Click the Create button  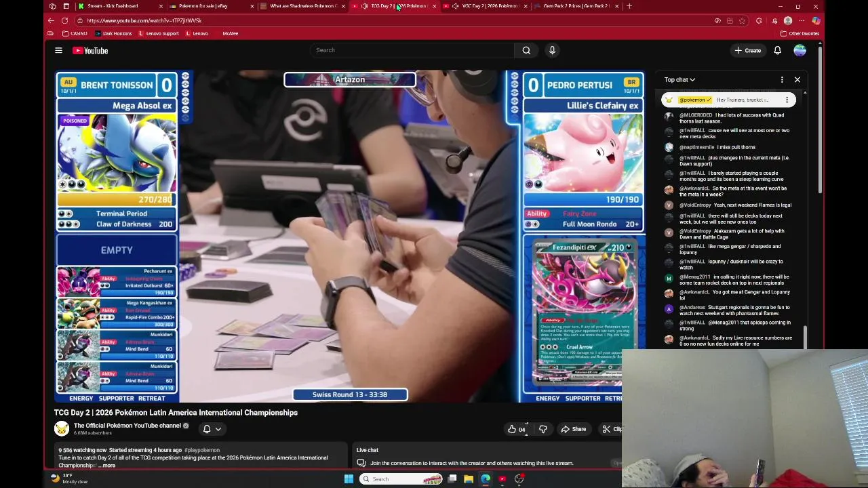[x=748, y=50]
